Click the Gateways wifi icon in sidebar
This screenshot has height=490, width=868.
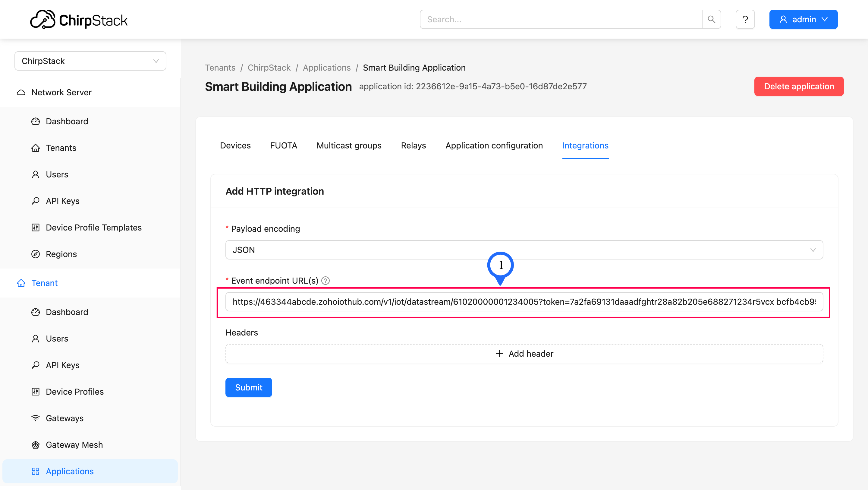click(35, 418)
